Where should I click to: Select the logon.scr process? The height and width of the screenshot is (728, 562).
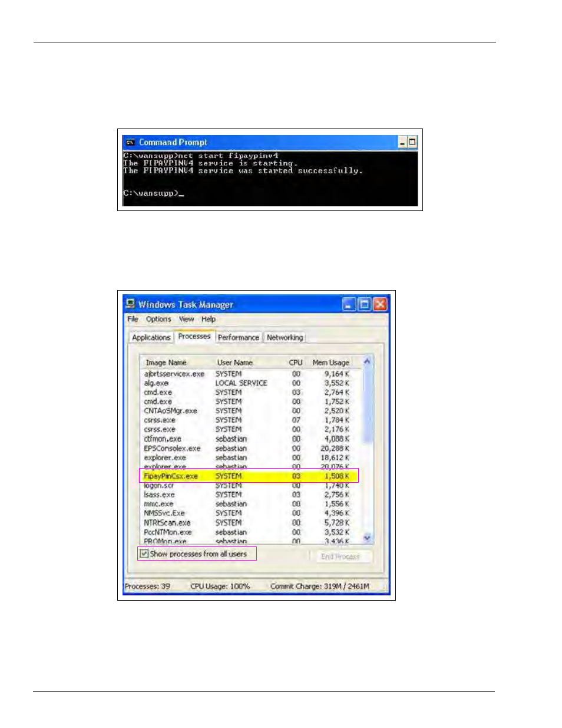pos(159,486)
